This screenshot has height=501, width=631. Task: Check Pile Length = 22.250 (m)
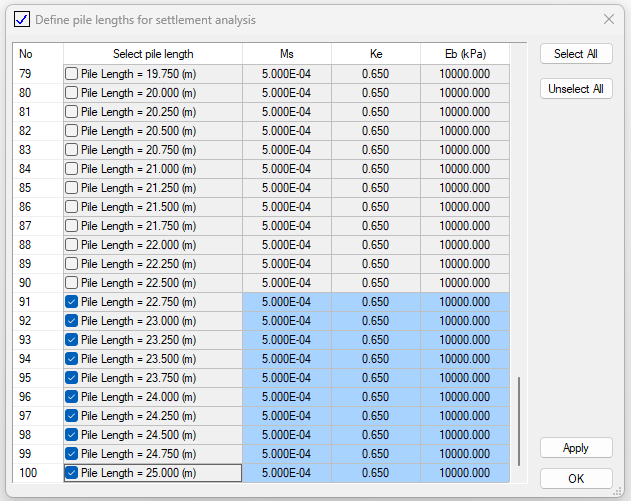tap(71, 264)
